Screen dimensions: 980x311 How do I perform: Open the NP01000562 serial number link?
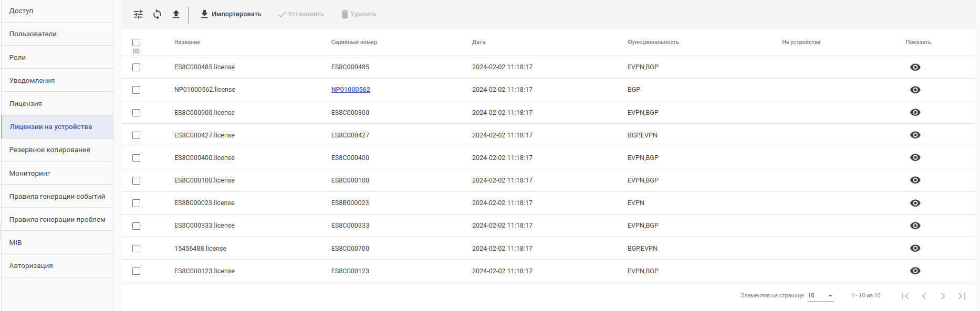coord(350,90)
